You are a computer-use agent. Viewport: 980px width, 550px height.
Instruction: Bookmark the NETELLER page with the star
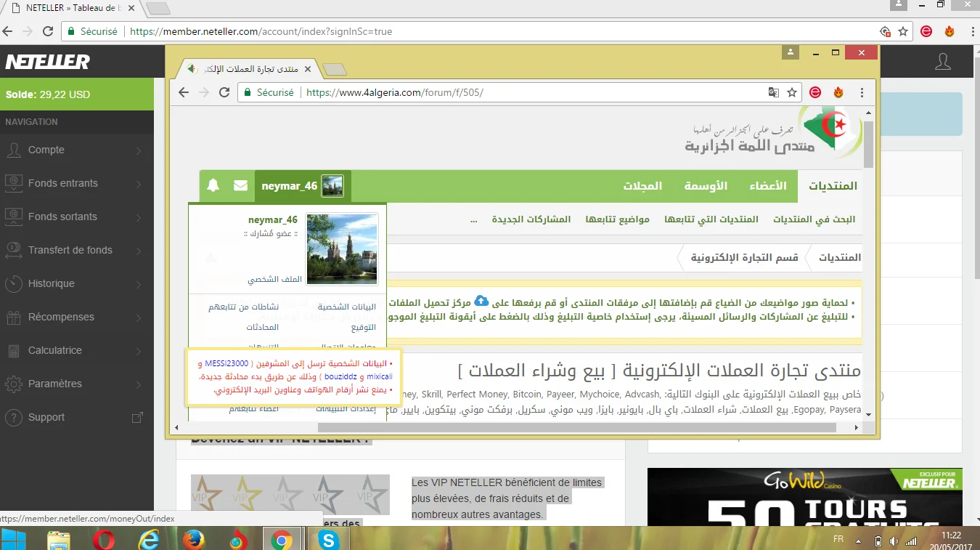[x=903, y=31]
